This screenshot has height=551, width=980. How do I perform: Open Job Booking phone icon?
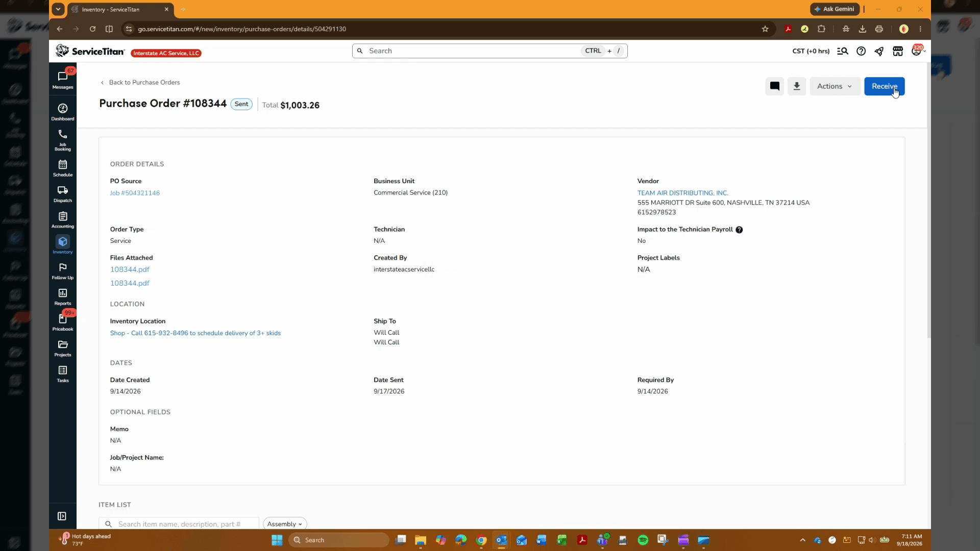click(x=63, y=140)
